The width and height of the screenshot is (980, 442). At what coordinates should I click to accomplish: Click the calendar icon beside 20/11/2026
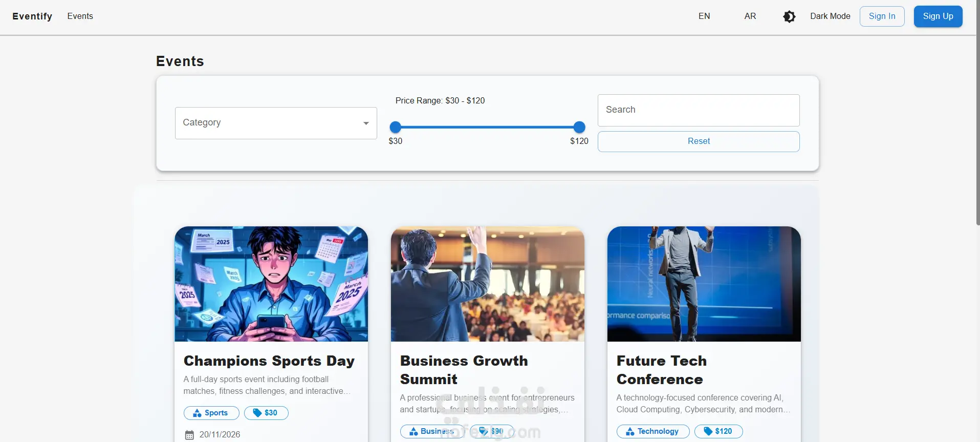pos(189,435)
